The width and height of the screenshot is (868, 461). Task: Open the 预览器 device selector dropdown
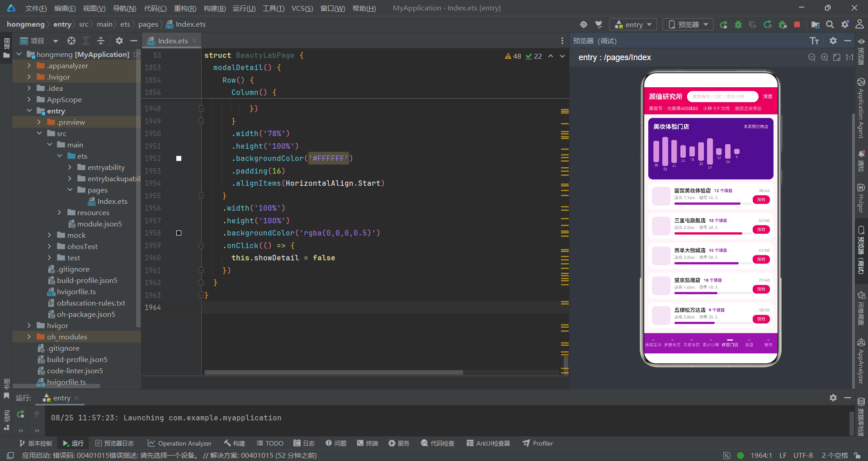(x=688, y=24)
